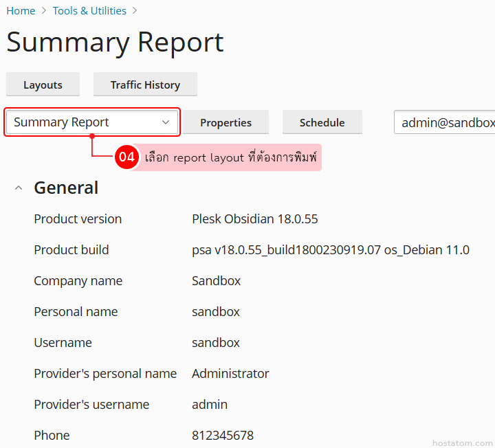
Task: Click the red 04 step badge
Action: [x=126, y=157]
